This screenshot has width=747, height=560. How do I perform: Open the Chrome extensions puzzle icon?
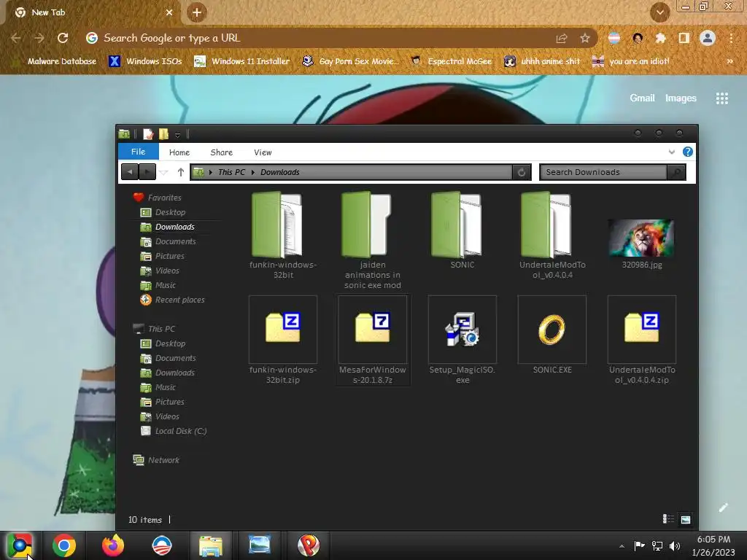[x=660, y=38]
